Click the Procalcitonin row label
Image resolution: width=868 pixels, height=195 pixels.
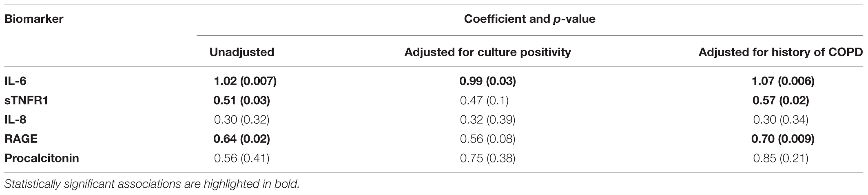coord(42,158)
